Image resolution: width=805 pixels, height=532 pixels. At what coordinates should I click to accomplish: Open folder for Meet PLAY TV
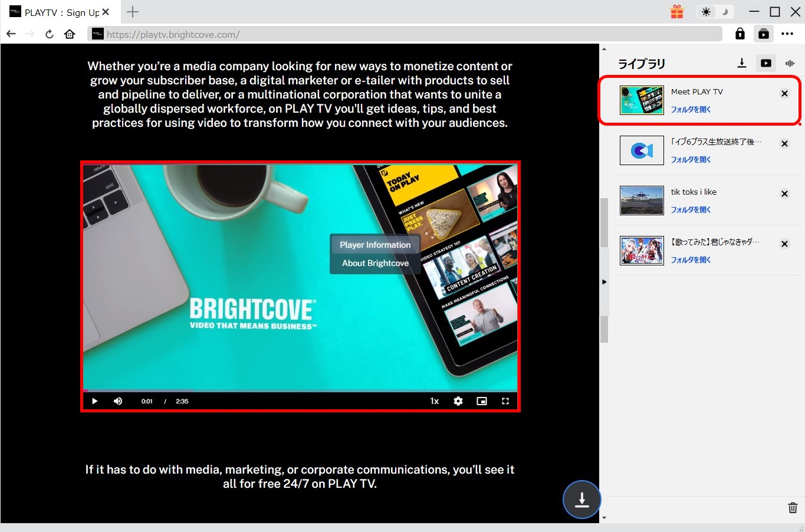coord(691,110)
